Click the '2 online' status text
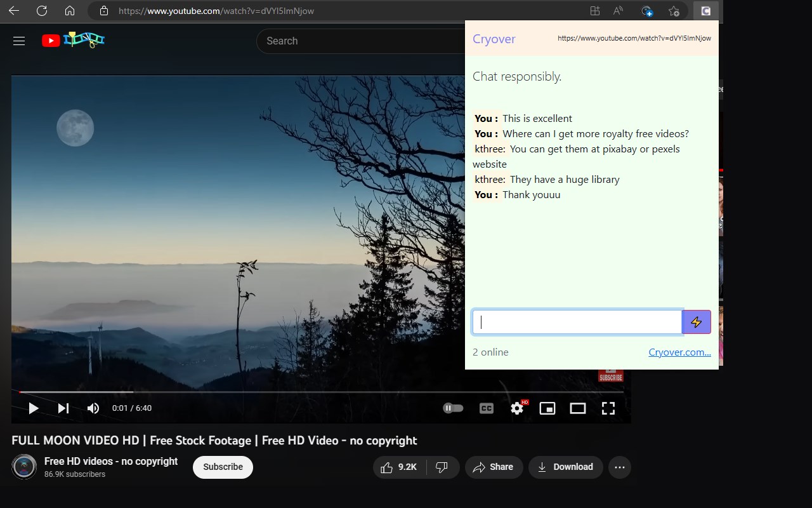Viewport: 812px width, 508px height. (x=490, y=352)
